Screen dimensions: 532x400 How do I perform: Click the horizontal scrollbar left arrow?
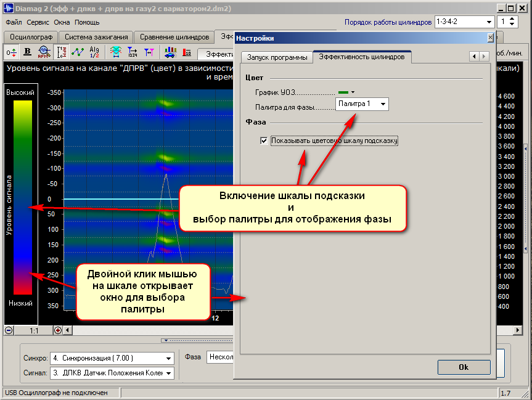[67, 330]
